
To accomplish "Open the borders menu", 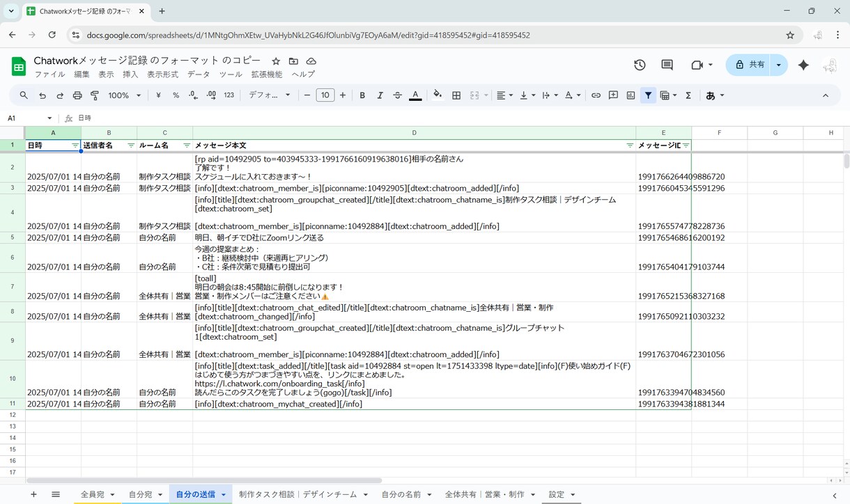I will pos(456,95).
